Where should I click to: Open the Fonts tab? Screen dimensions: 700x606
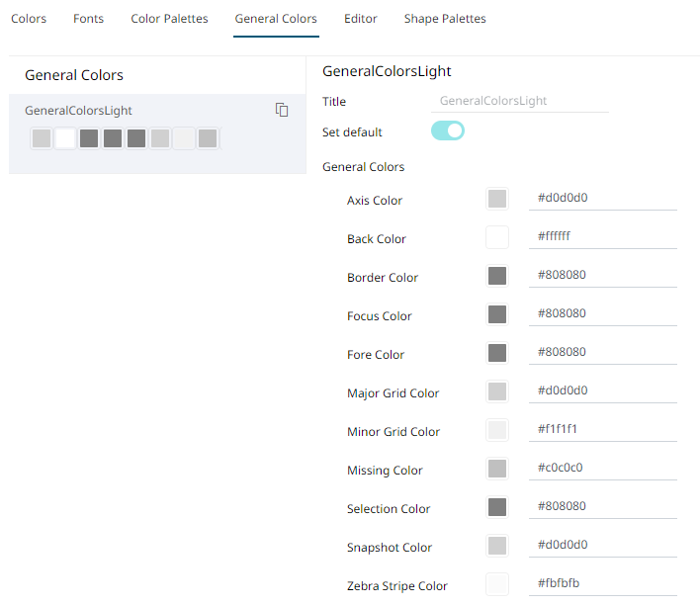88,19
